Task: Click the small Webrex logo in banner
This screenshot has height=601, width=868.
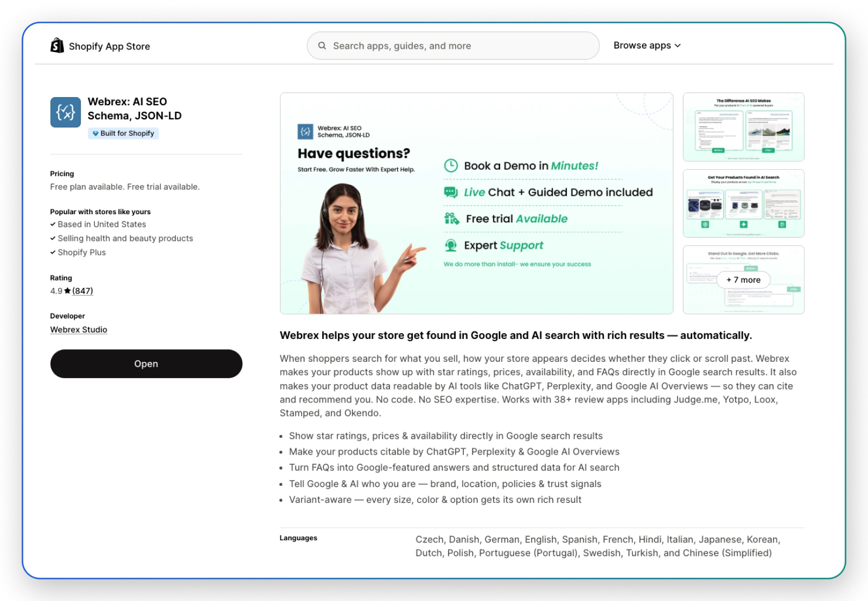Action: click(x=305, y=132)
